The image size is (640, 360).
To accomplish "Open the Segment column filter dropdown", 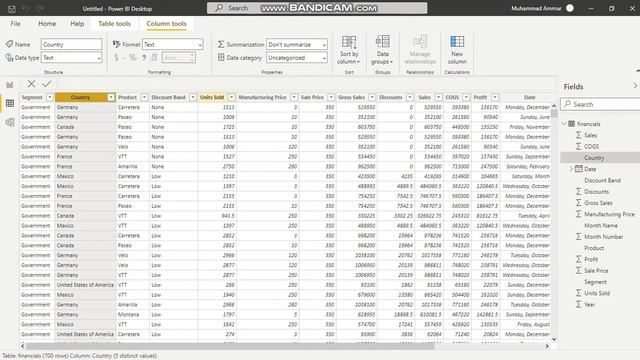I will [x=49, y=97].
